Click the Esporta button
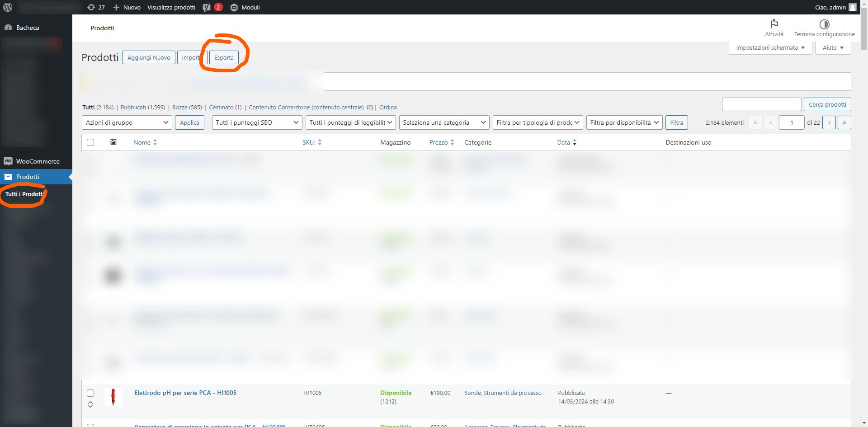The image size is (868, 427). pyautogui.click(x=224, y=57)
